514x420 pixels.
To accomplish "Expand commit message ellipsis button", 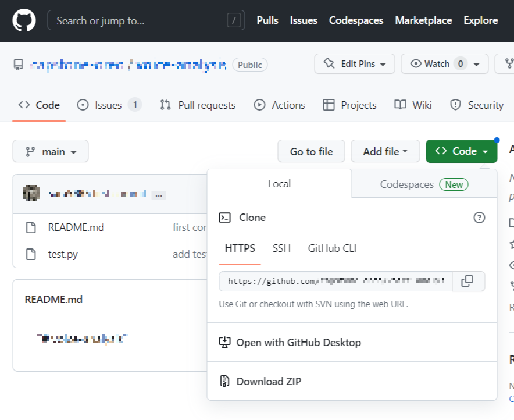I will 159,195.
